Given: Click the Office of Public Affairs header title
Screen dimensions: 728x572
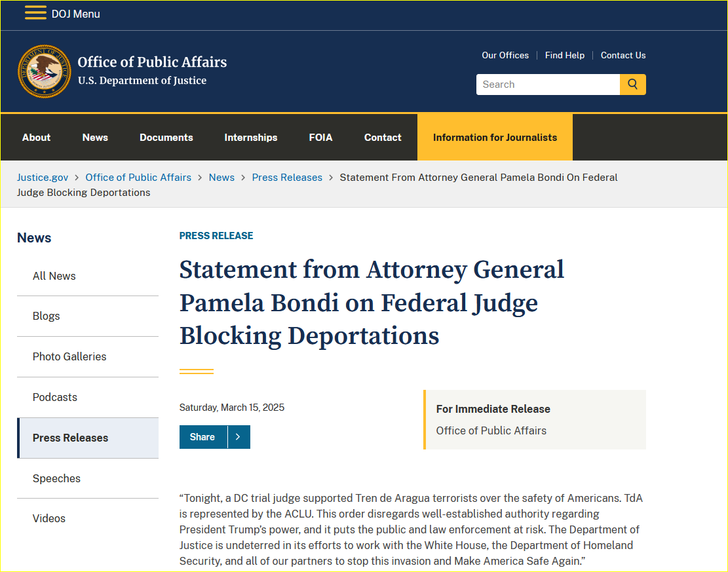Looking at the screenshot, I should (152, 62).
